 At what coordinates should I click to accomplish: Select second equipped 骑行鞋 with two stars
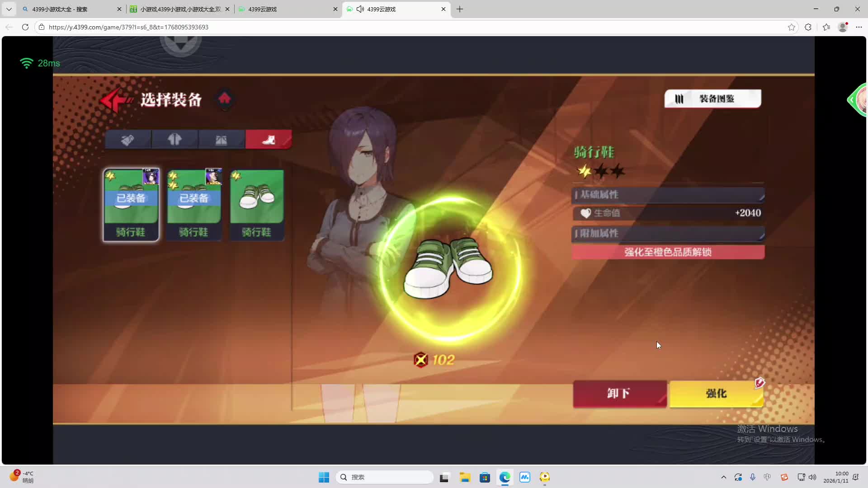click(194, 205)
